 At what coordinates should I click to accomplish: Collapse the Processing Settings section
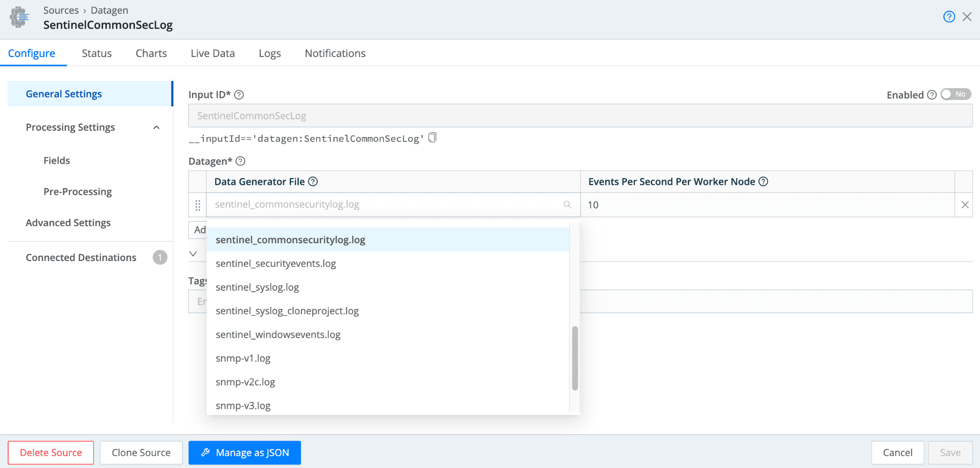[156, 127]
